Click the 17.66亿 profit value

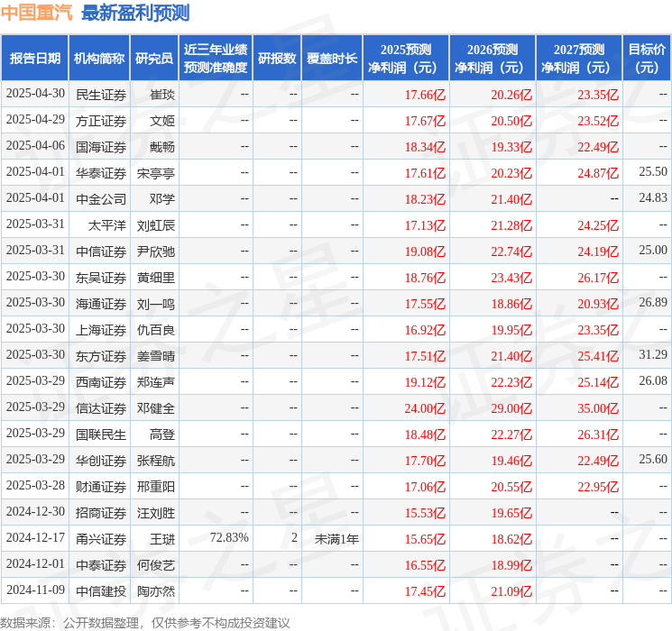(x=425, y=95)
